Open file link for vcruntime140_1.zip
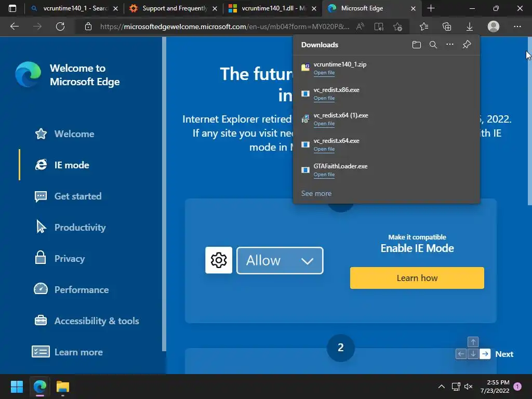 pos(324,73)
